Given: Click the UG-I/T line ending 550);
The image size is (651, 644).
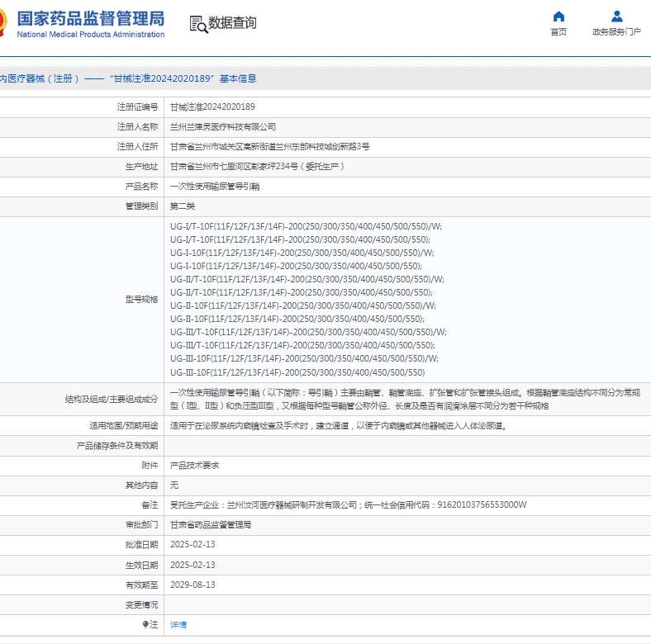Looking at the screenshot, I should click(300, 239).
